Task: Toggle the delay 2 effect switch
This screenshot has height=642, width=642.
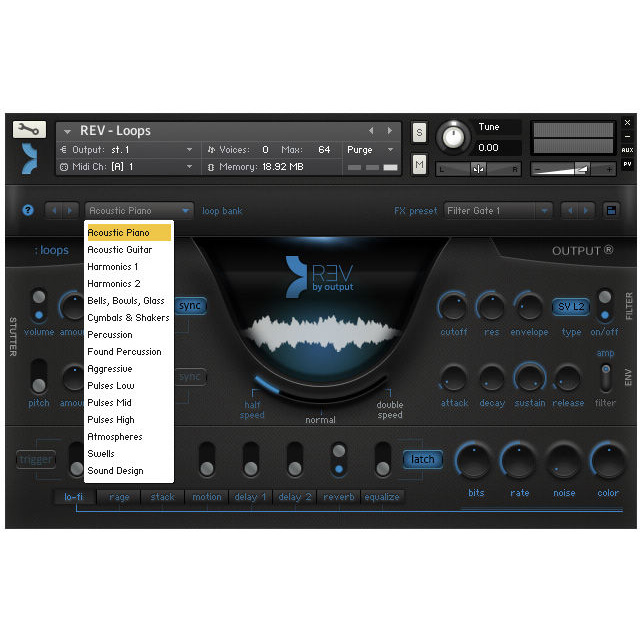Action: (295, 459)
